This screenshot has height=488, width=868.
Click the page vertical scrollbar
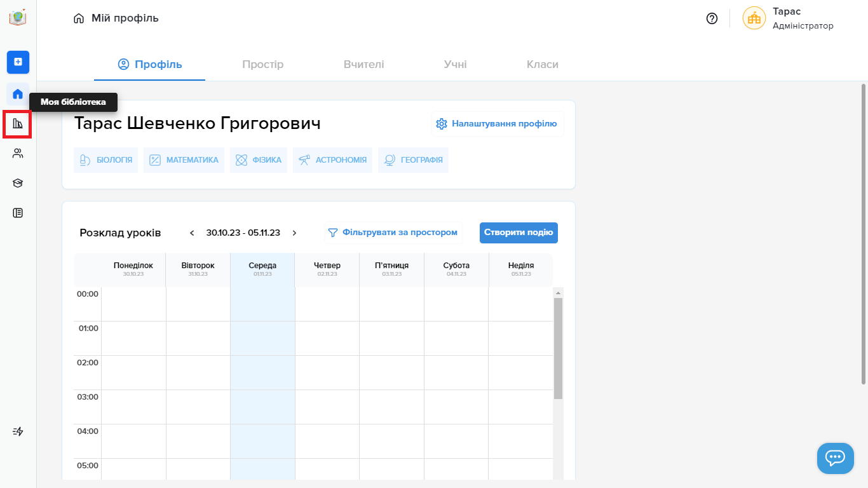(864, 234)
